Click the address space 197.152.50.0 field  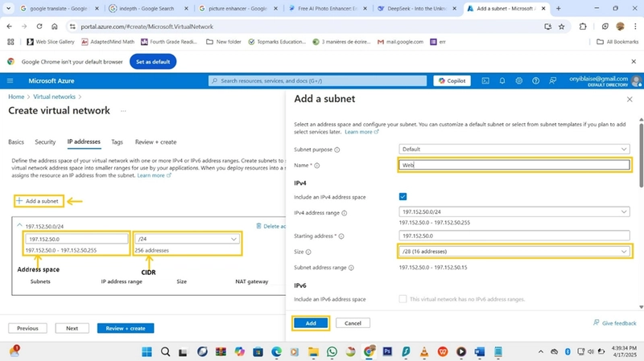[76, 239]
